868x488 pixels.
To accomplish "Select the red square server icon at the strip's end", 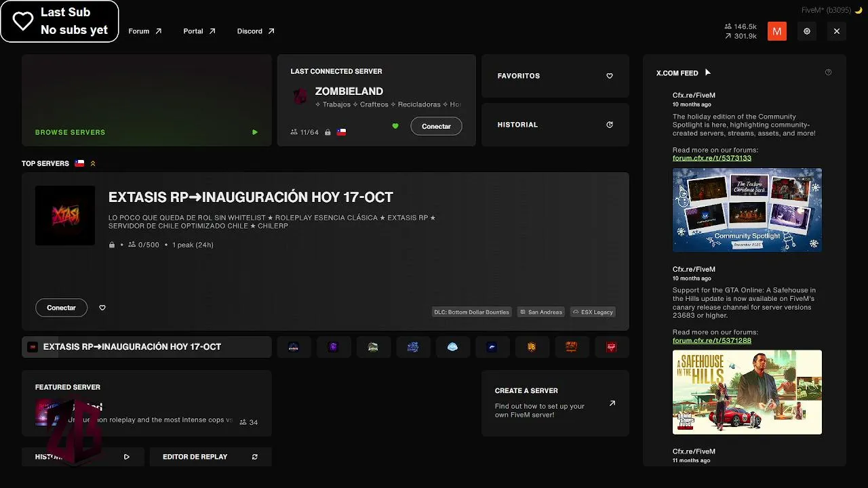I will (x=611, y=347).
